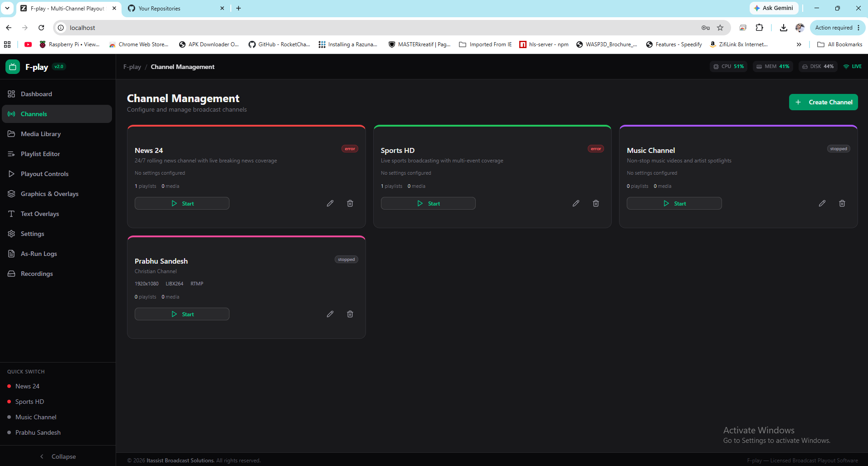
Task: Open Settings in the sidebar
Action: click(x=57, y=234)
